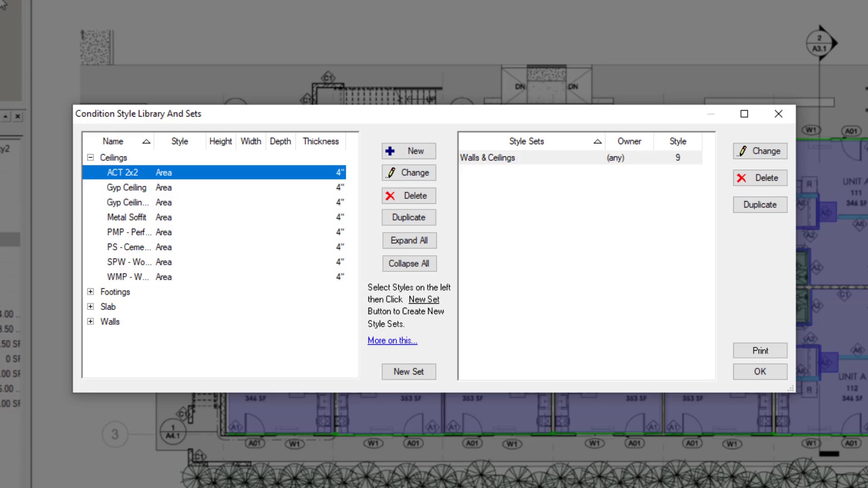Click the New Set button
The image size is (868, 488).
click(x=408, y=371)
